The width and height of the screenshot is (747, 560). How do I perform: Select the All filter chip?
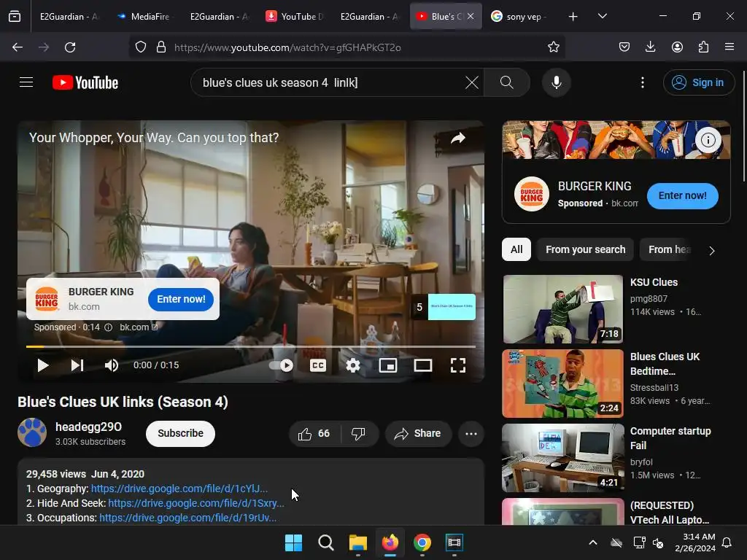click(x=516, y=249)
